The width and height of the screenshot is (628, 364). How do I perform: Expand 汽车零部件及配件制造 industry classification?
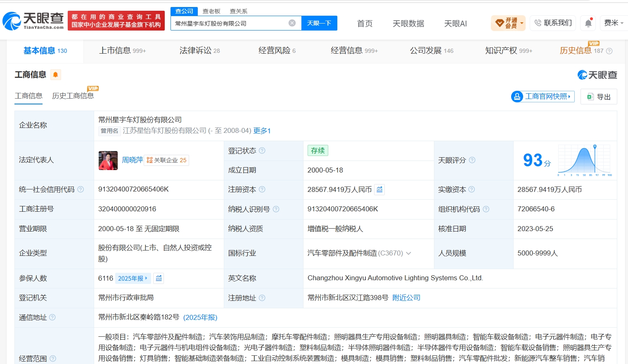408,253
